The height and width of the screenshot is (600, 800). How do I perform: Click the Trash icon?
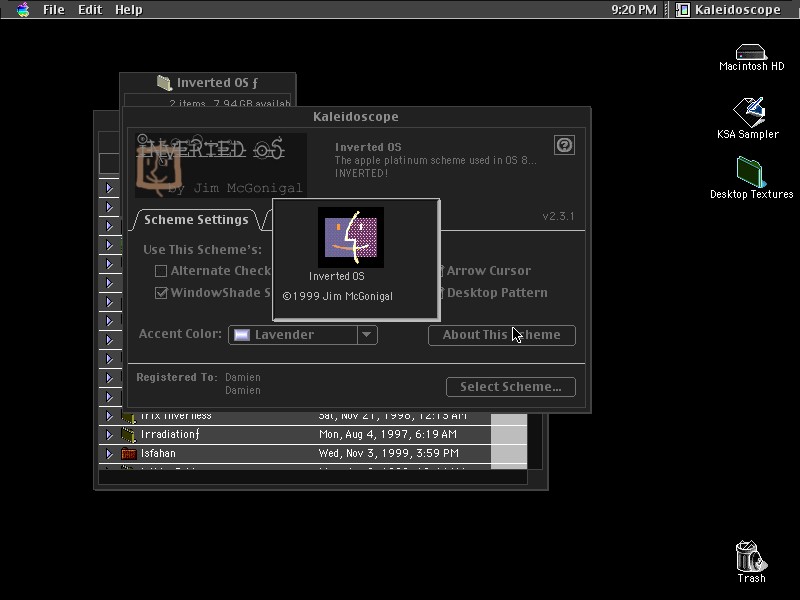point(751,557)
